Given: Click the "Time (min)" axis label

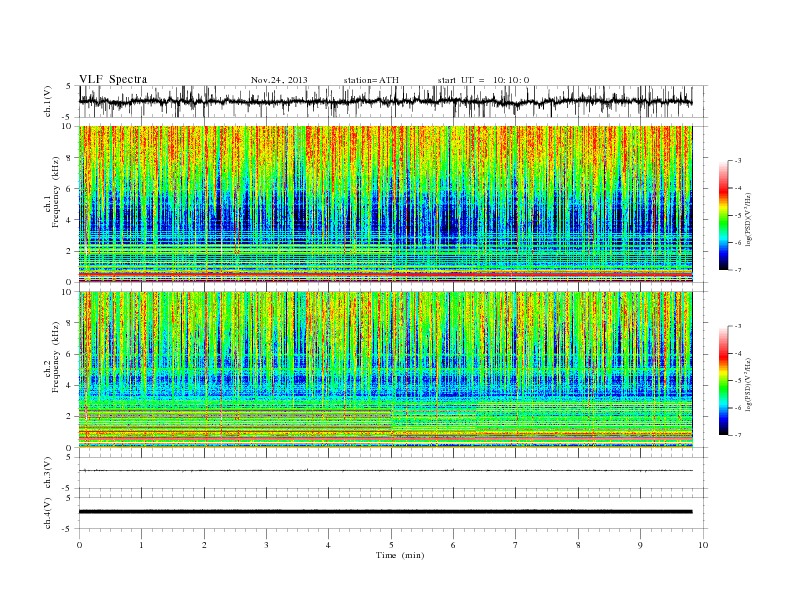Looking at the screenshot, I should tap(400, 555).
